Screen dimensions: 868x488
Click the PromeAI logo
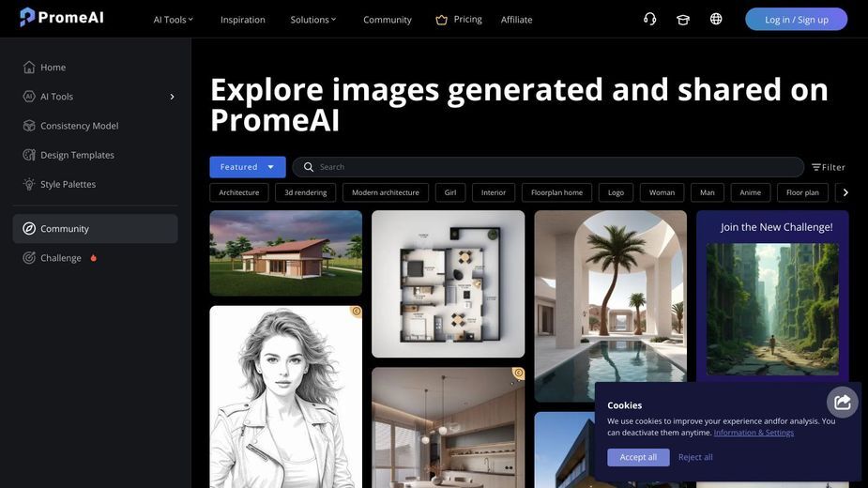click(61, 17)
